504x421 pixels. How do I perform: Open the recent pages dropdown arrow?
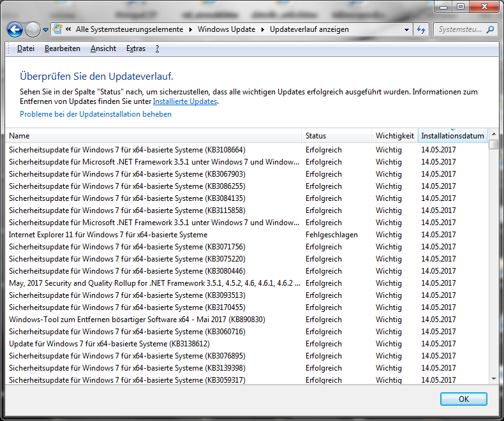pyautogui.click(x=45, y=30)
